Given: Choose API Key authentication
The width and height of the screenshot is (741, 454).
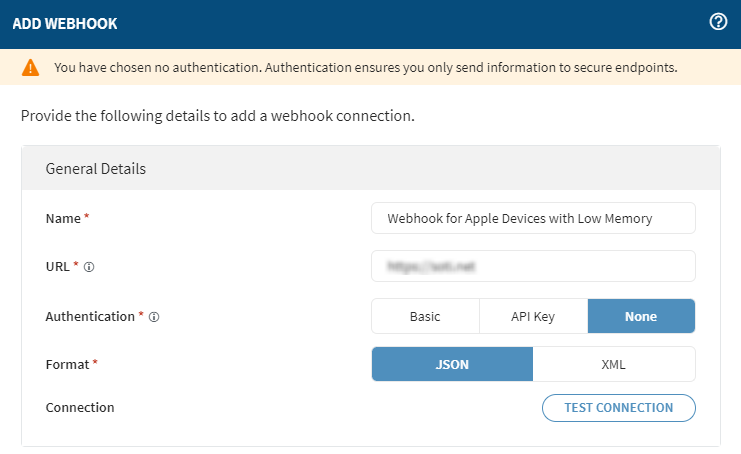Looking at the screenshot, I should click(x=533, y=316).
